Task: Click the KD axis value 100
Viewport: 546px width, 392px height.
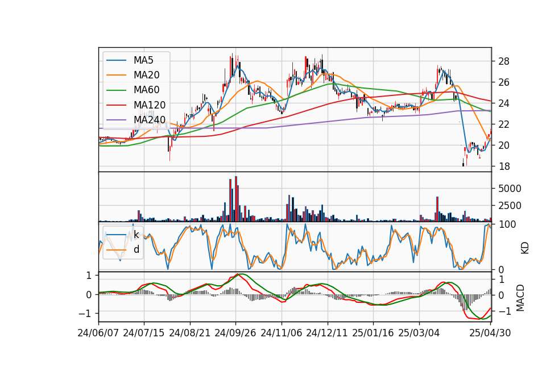Action: pyautogui.click(x=507, y=224)
